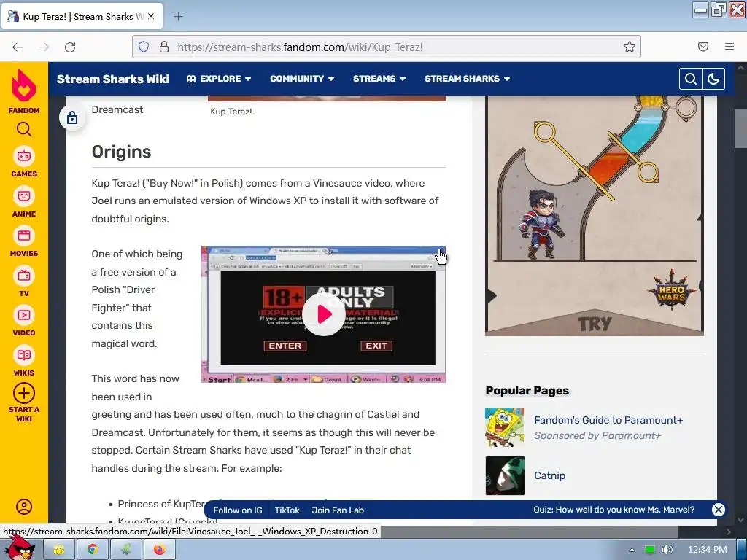Open search in the Fandom sidebar
The height and width of the screenshot is (560, 747).
coord(24,129)
